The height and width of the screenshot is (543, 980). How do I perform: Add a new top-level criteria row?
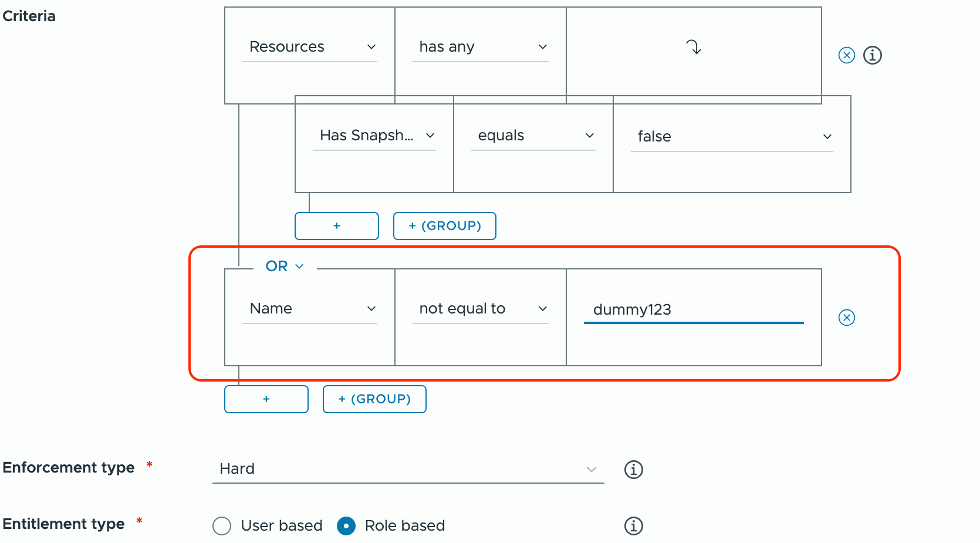pos(266,399)
